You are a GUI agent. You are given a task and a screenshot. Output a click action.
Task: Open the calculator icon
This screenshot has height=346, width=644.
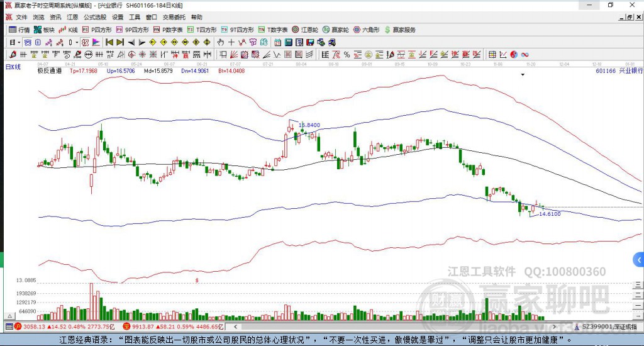[x=288, y=42]
